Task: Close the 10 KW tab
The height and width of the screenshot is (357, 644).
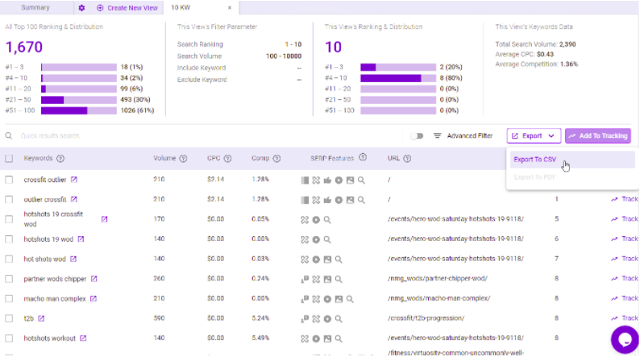Action: pos(230,8)
